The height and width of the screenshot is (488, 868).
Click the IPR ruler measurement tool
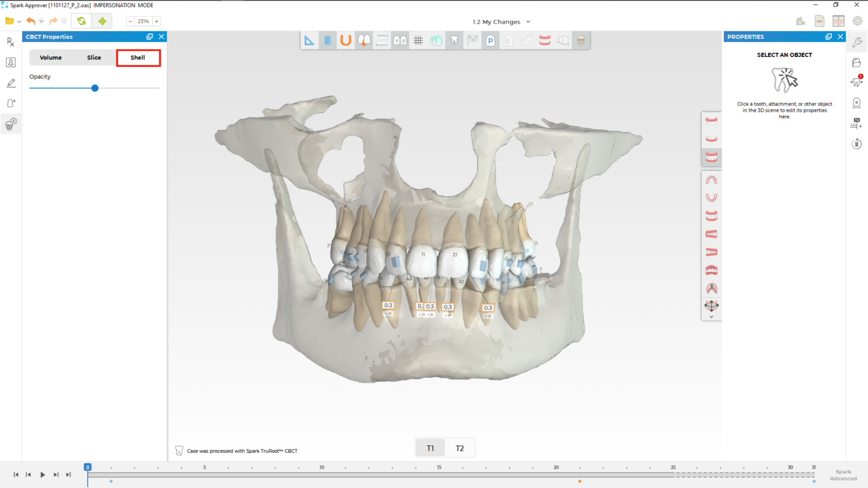310,40
